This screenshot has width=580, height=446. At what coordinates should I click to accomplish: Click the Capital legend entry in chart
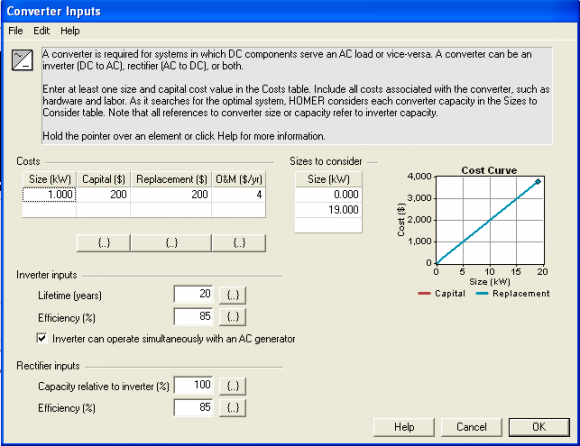click(x=442, y=294)
